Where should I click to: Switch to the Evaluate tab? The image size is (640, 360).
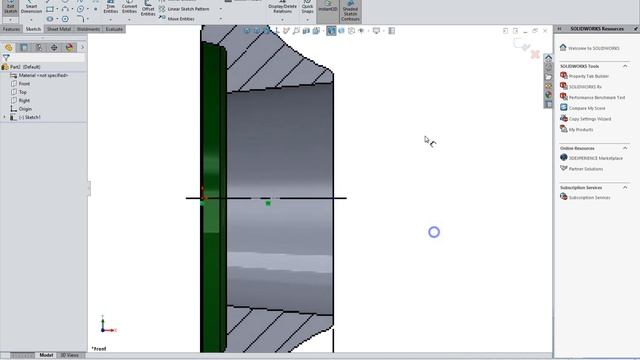coord(114,29)
